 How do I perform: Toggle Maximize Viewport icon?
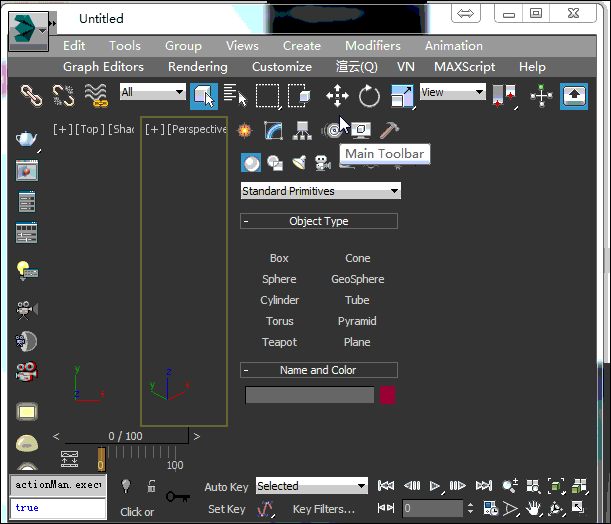(x=578, y=508)
